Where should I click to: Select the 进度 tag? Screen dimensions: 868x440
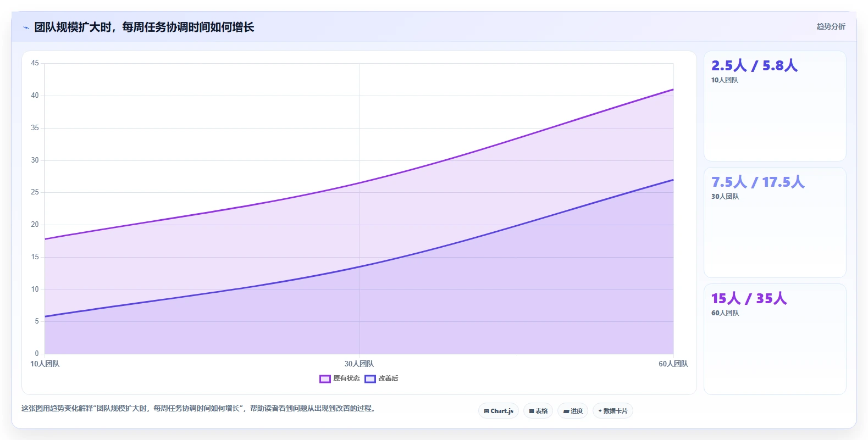(573, 411)
